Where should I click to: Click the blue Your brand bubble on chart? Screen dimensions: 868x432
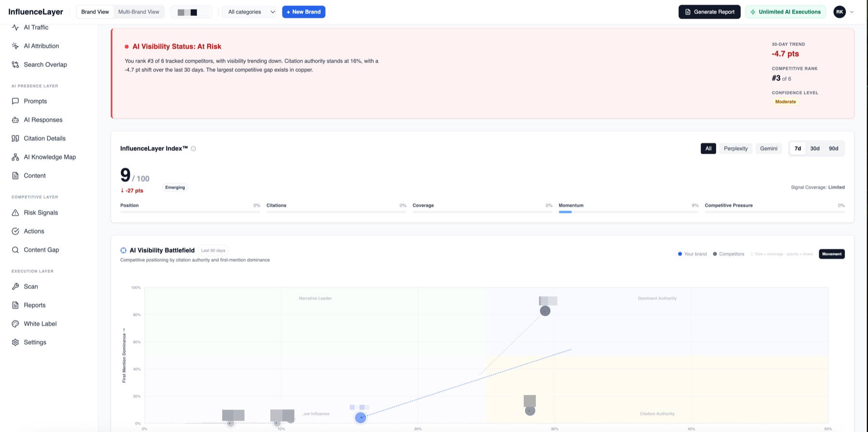coord(361,418)
